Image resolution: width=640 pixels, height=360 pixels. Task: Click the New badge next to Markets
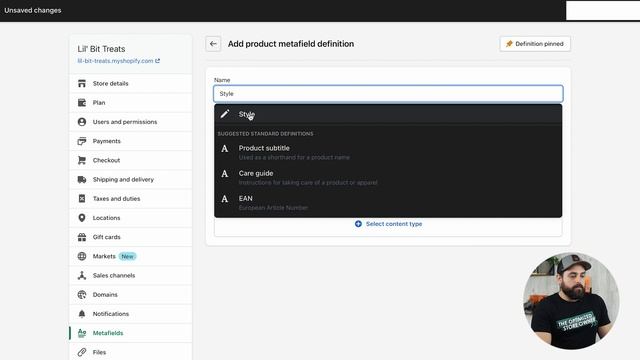(127, 256)
